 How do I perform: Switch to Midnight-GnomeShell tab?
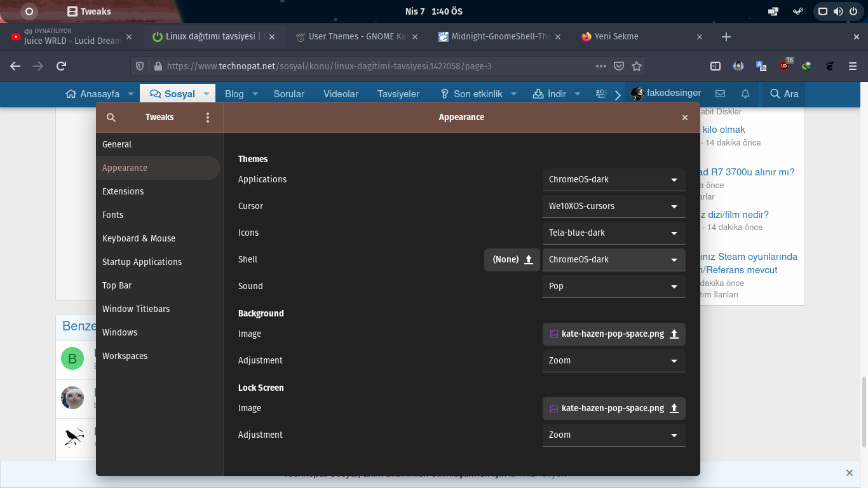pos(499,37)
